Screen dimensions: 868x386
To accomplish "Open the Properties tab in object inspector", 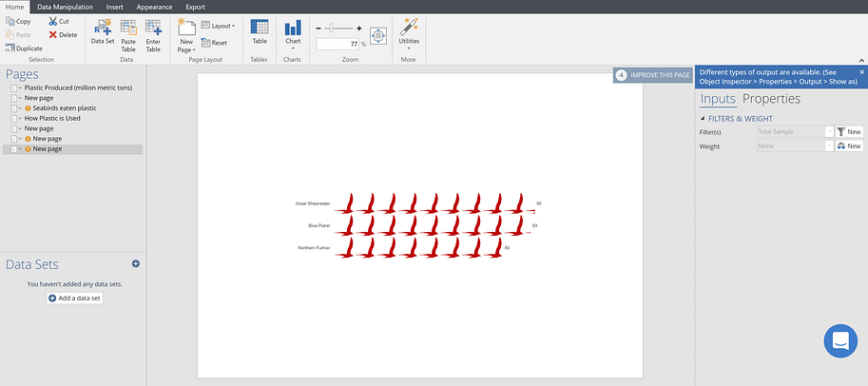I will pos(771,99).
